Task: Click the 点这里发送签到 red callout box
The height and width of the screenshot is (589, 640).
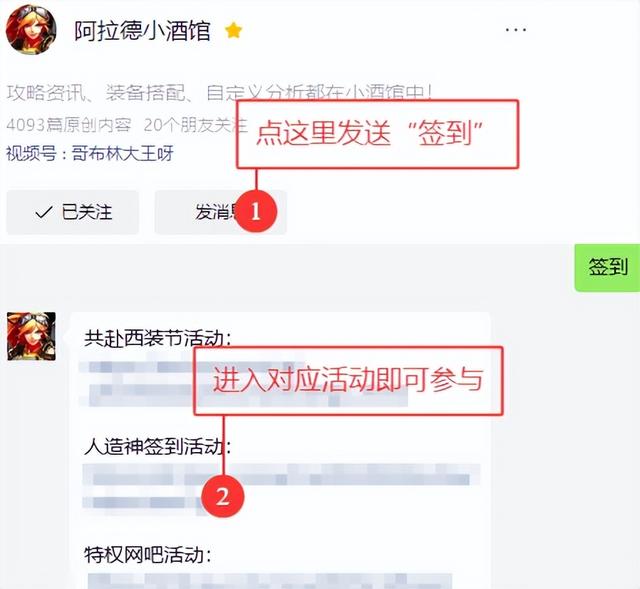Action: [x=378, y=134]
